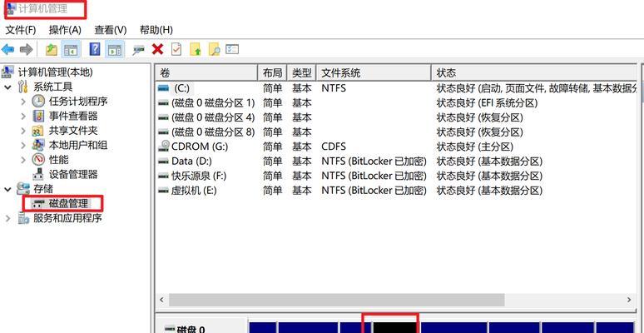The width and height of the screenshot is (644, 333).
Task: Click the yellow folder with green arrow icon
Action: coord(196,50)
